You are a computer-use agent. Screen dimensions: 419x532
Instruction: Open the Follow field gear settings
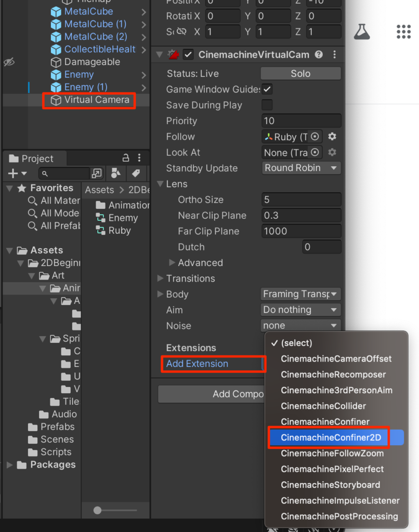point(332,137)
